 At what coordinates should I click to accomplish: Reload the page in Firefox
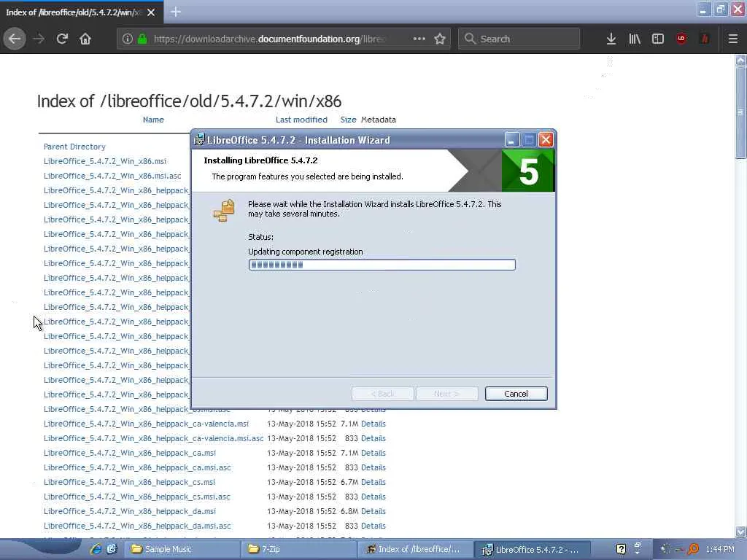63,39
